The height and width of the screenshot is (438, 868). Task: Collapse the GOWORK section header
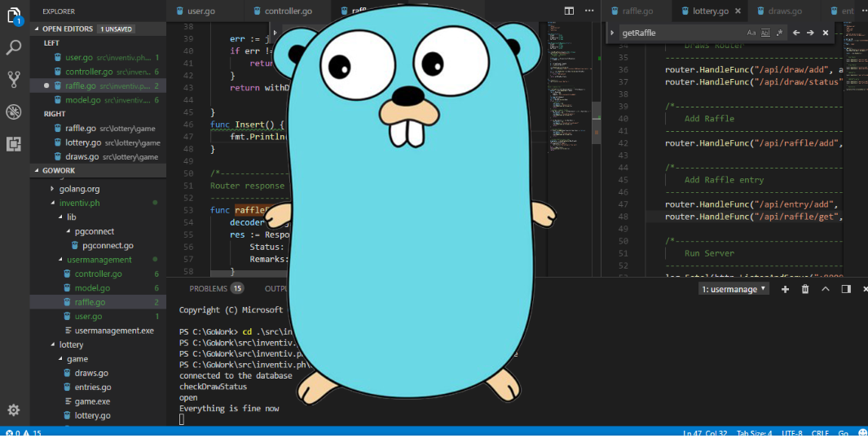point(98,170)
